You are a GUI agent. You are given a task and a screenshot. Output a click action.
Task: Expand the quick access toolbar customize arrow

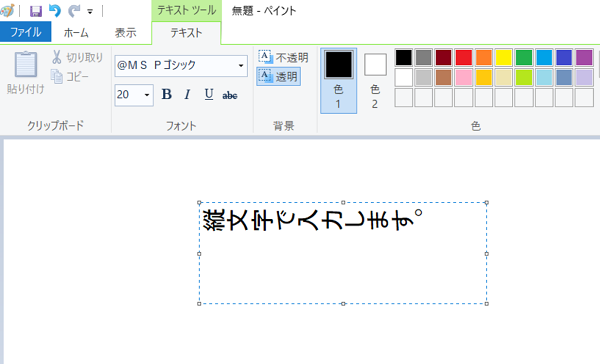[90, 11]
